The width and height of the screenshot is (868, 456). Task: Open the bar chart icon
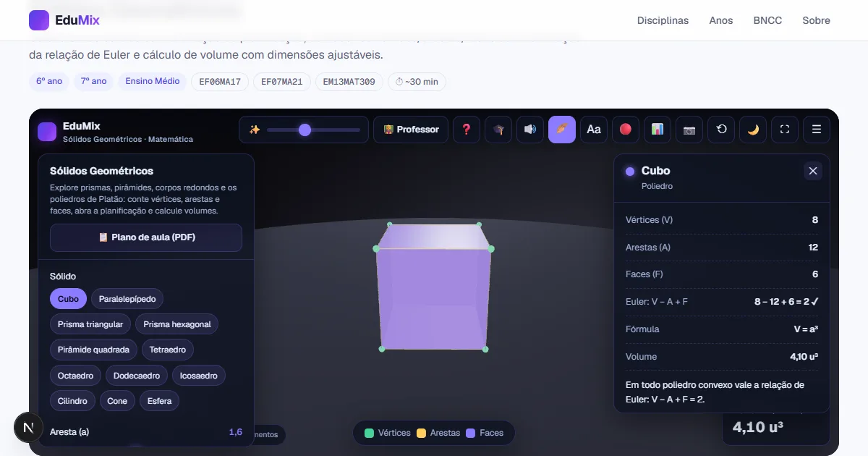tap(658, 130)
